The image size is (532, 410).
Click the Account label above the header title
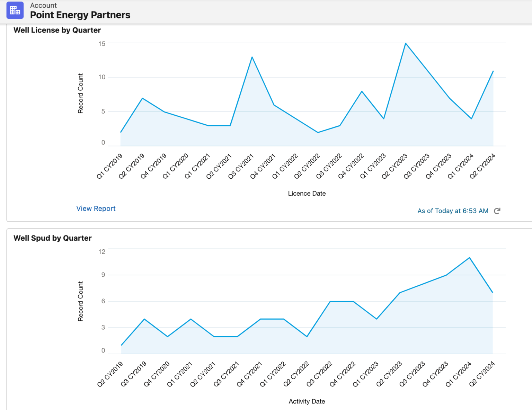click(x=43, y=5)
